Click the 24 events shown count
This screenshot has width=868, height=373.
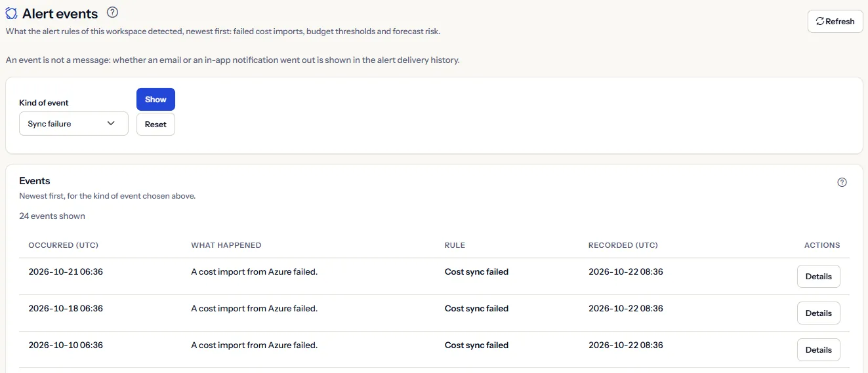click(52, 216)
